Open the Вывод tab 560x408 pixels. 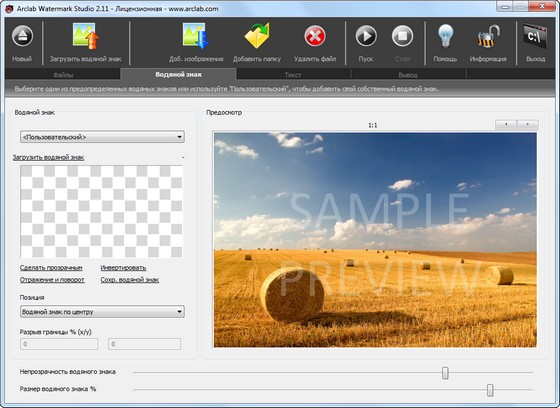coord(408,75)
